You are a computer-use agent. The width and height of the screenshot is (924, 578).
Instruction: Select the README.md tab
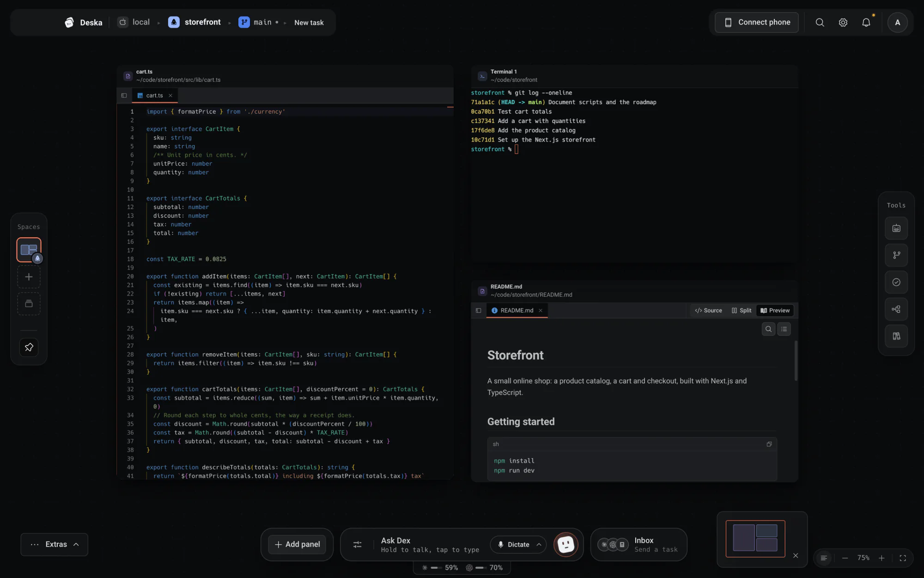[517, 311]
